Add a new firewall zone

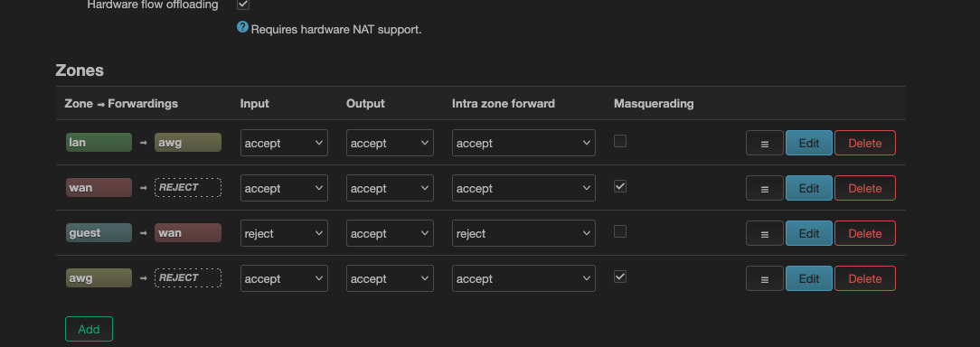pyautogui.click(x=89, y=329)
